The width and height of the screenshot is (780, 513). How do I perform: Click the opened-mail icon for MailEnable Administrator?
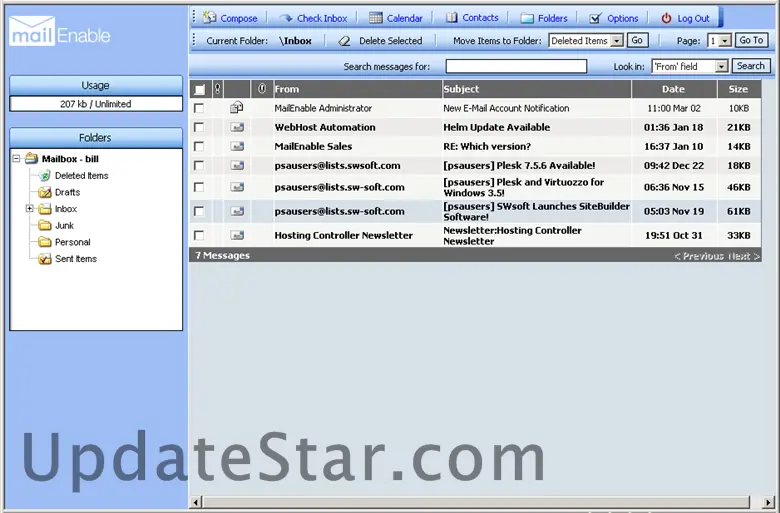pyautogui.click(x=237, y=107)
